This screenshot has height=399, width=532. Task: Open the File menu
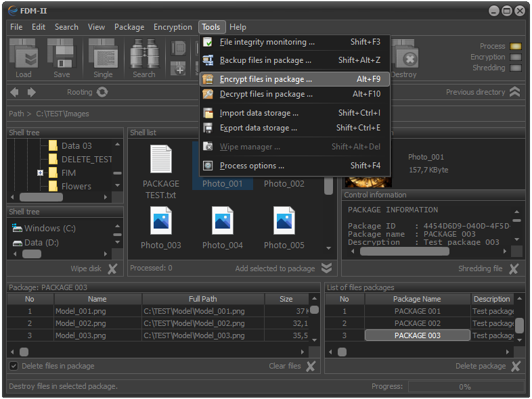[x=16, y=27]
